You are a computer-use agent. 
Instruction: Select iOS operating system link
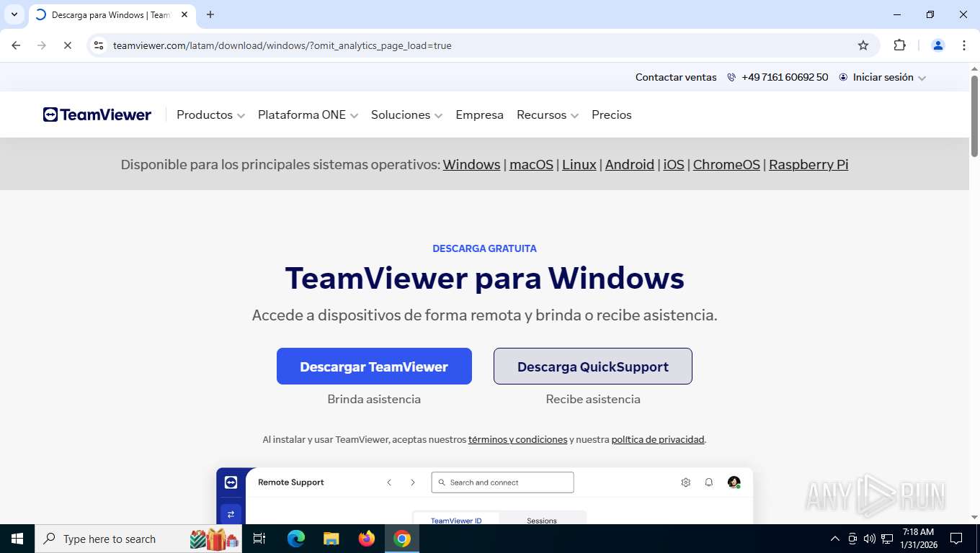674,164
